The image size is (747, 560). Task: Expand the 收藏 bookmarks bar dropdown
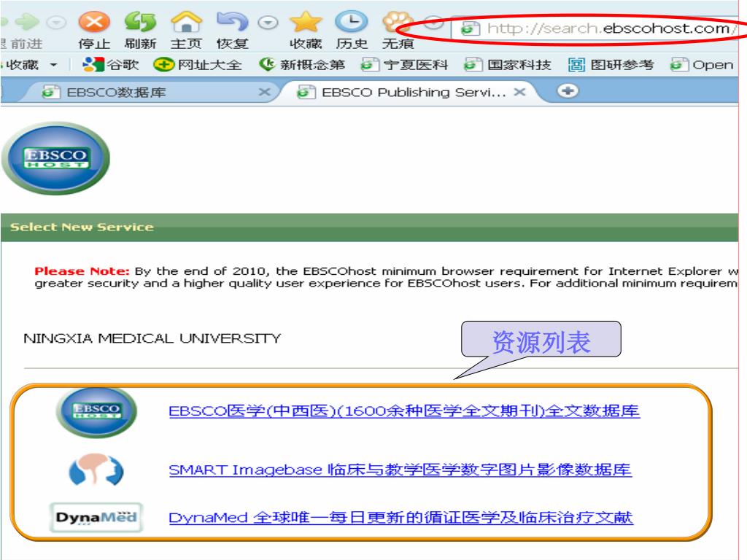coord(54,65)
